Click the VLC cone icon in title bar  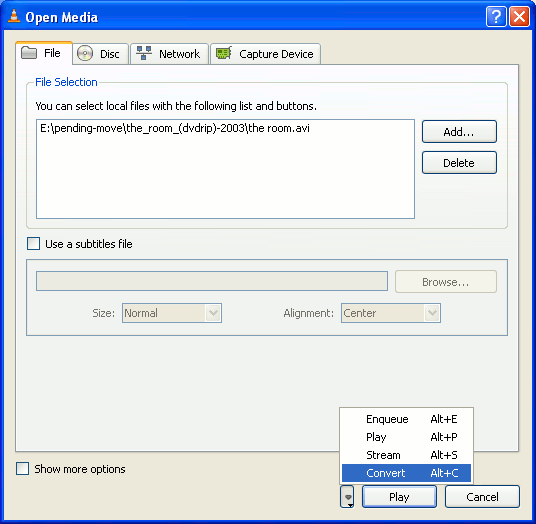pos(14,16)
